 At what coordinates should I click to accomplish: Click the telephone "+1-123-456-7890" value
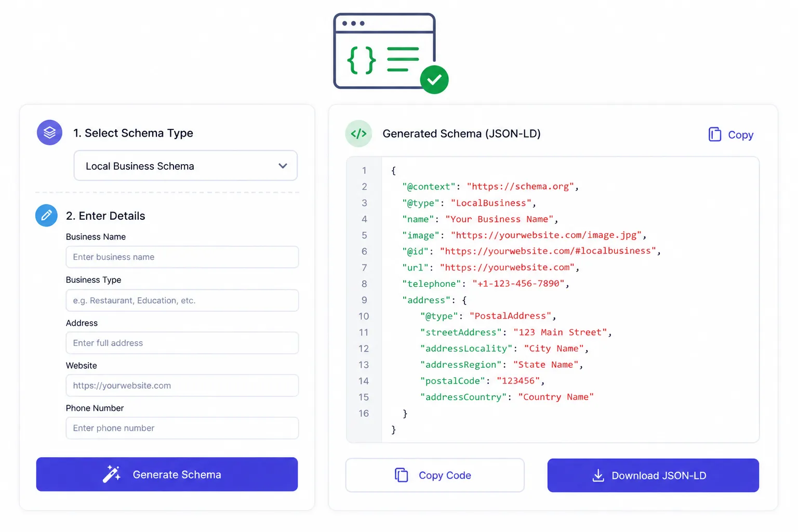pos(518,284)
